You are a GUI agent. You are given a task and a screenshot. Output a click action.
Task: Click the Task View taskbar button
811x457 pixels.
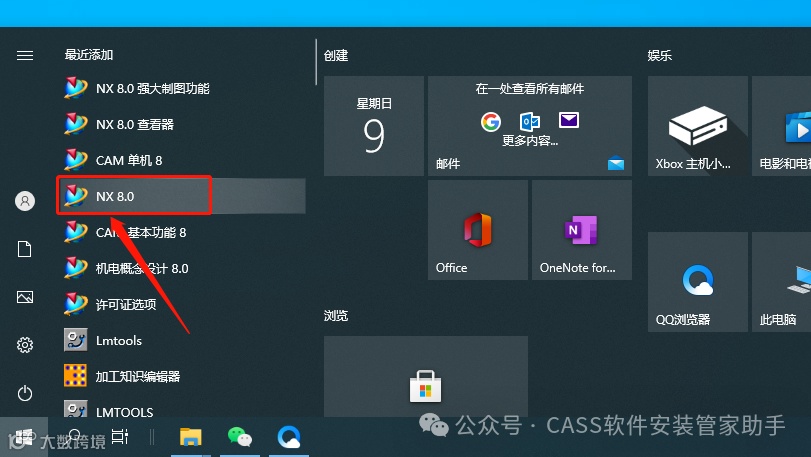tap(120, 437)
